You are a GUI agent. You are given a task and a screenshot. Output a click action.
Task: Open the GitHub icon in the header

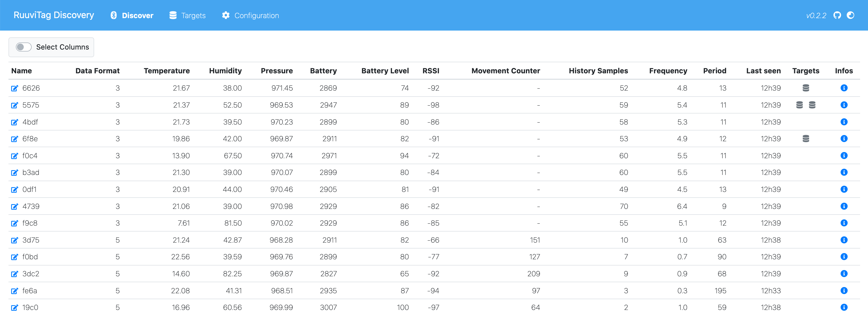point(837,15)
